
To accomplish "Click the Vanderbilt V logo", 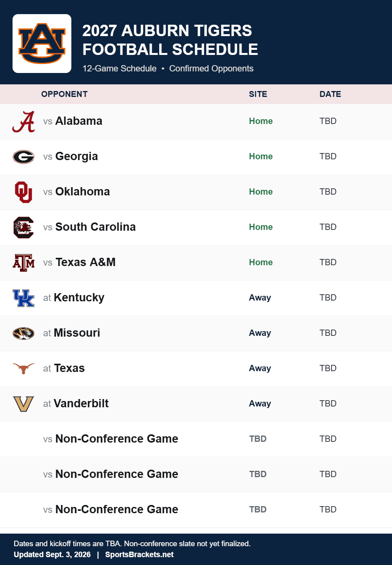I will [24, 404].
